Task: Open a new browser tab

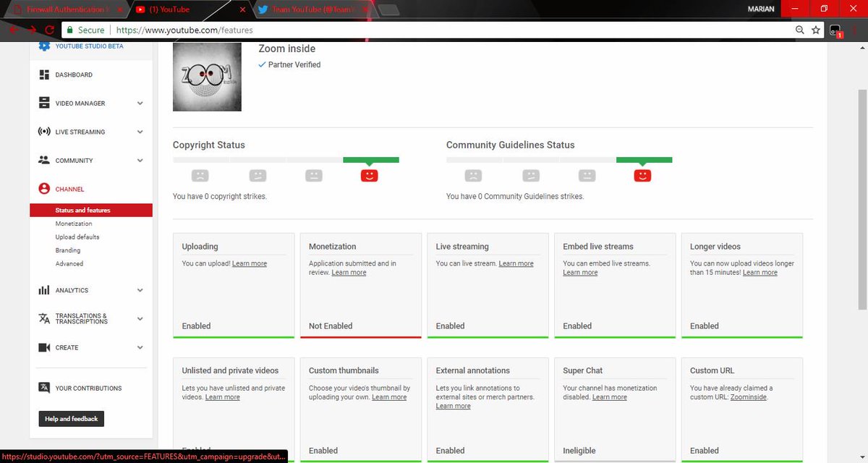Action: 388,10
